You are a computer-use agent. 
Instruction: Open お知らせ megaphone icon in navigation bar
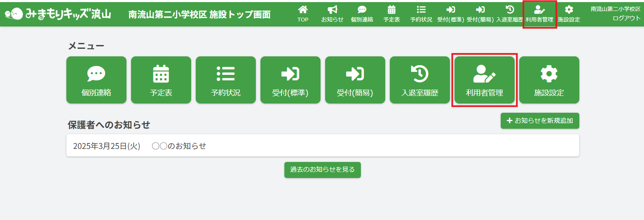pos(332,14)
